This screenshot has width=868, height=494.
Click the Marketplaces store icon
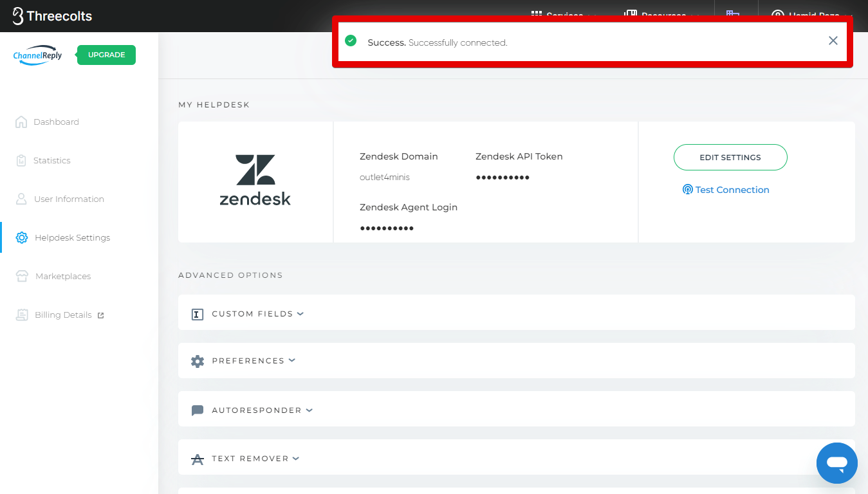22,276
